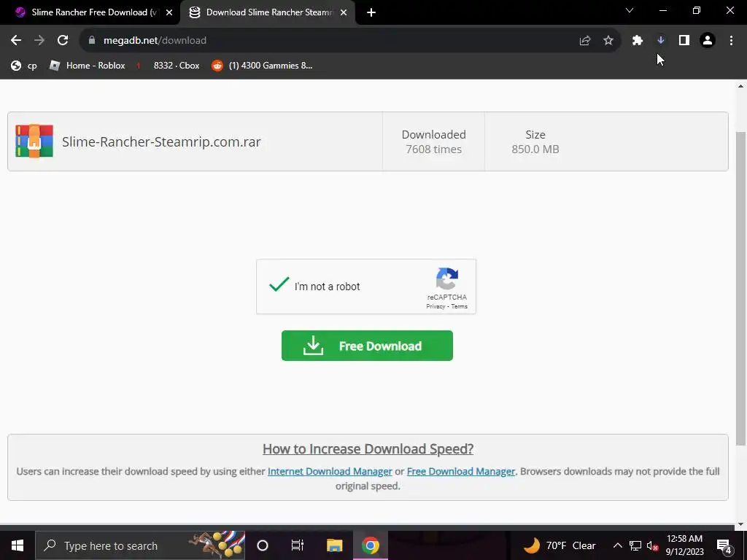
Task: Open a new tab with plus
Action: [371, 12]
